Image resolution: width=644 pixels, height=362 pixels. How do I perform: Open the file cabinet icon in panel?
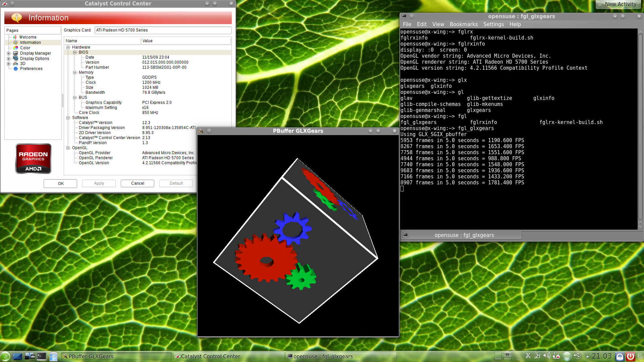53,356
